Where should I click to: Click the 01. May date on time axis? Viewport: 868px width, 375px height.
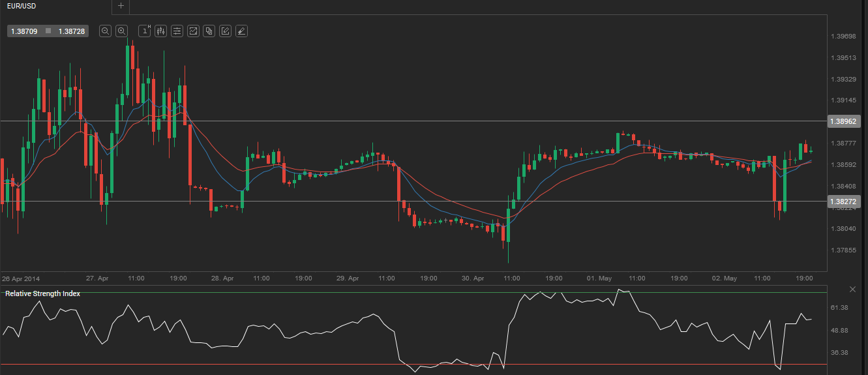599,278
